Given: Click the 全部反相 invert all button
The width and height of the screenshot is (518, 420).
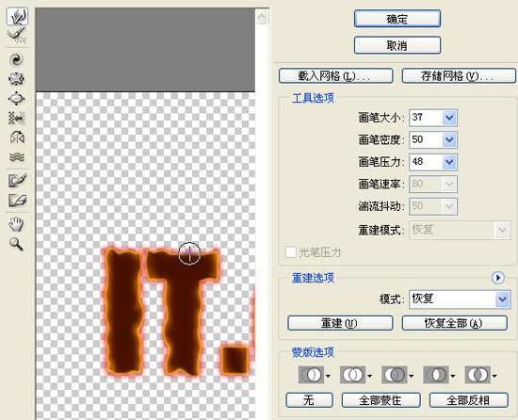Looking at the screenshot, I should coord(469,400).
